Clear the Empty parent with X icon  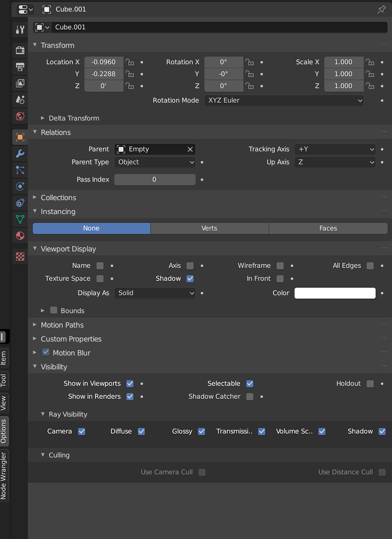click(x=190, y=149)
